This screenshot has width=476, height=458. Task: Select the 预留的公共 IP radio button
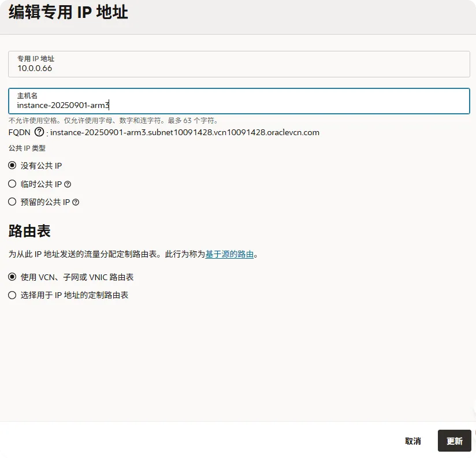(12, 202)
